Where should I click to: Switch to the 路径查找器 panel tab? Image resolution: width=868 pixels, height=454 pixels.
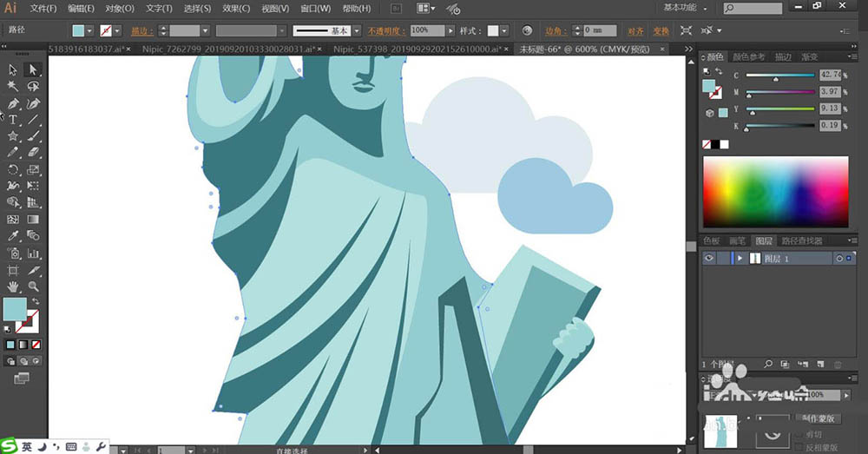802,240
